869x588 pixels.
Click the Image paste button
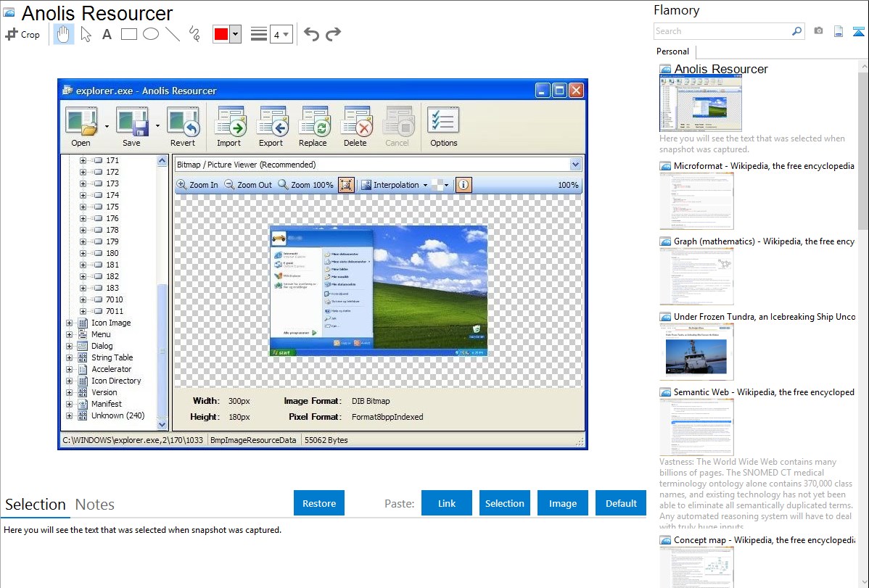563,503
